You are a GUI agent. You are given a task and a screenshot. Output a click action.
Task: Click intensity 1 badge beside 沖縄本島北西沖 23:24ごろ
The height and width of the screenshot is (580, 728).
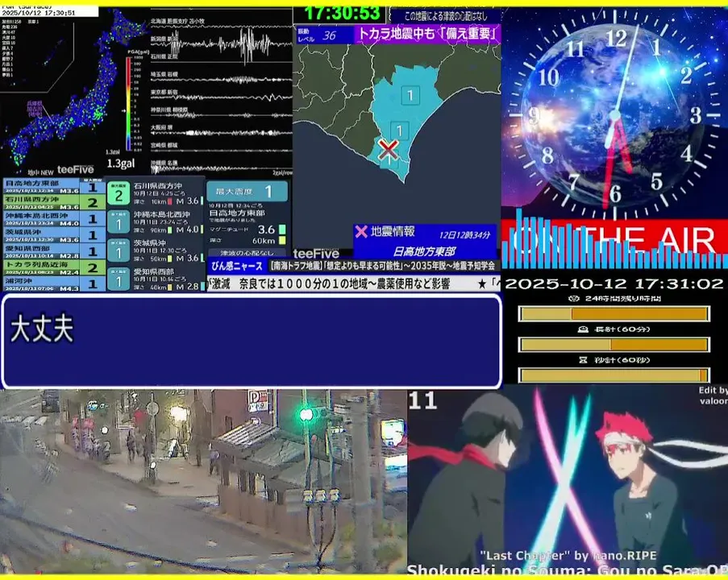pyautogui.click(x=119, y=222)
